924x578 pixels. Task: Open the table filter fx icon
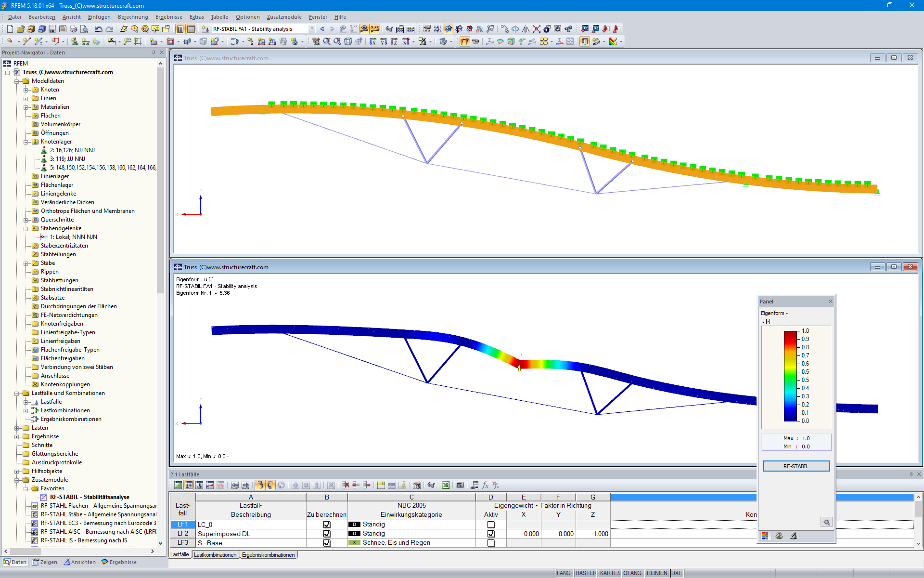pyautogui.click(x=486, y=485)
